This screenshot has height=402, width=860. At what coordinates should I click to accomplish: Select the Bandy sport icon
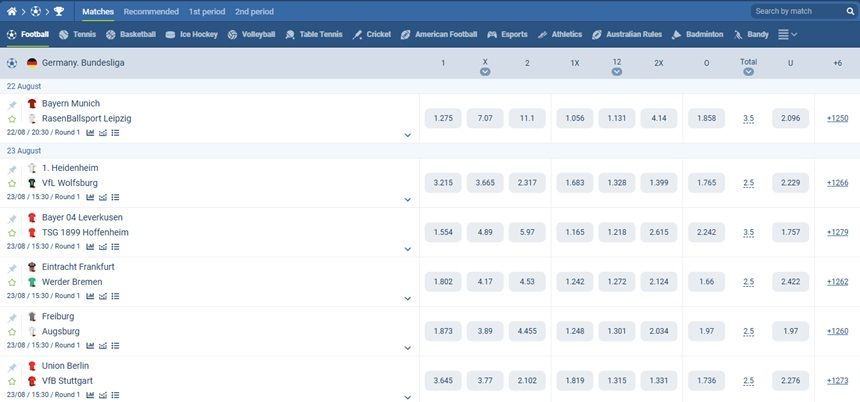coord(738,35)
